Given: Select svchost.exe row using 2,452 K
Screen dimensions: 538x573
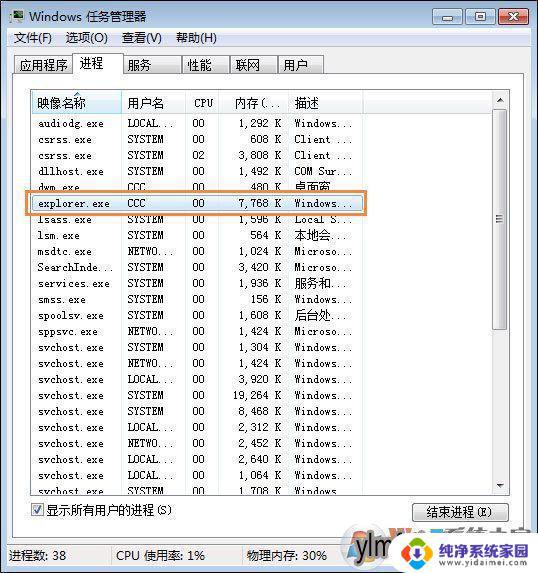Looking at the screenshot, I should click(197, 443).
